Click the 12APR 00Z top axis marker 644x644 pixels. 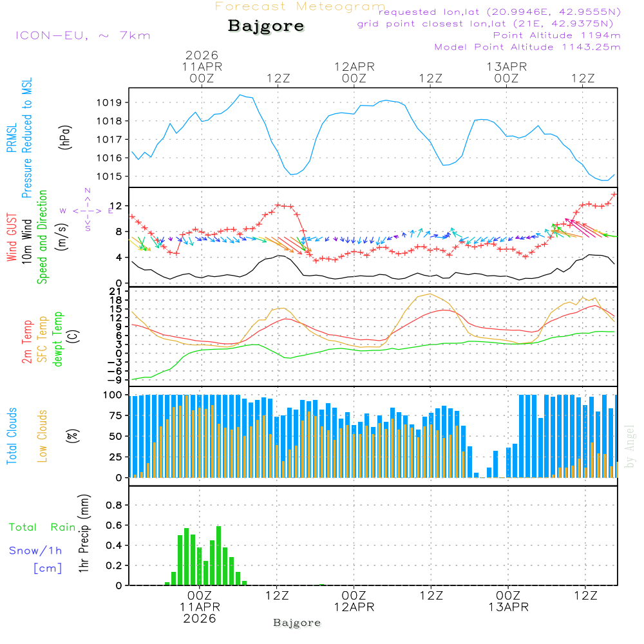pos(354,72)
